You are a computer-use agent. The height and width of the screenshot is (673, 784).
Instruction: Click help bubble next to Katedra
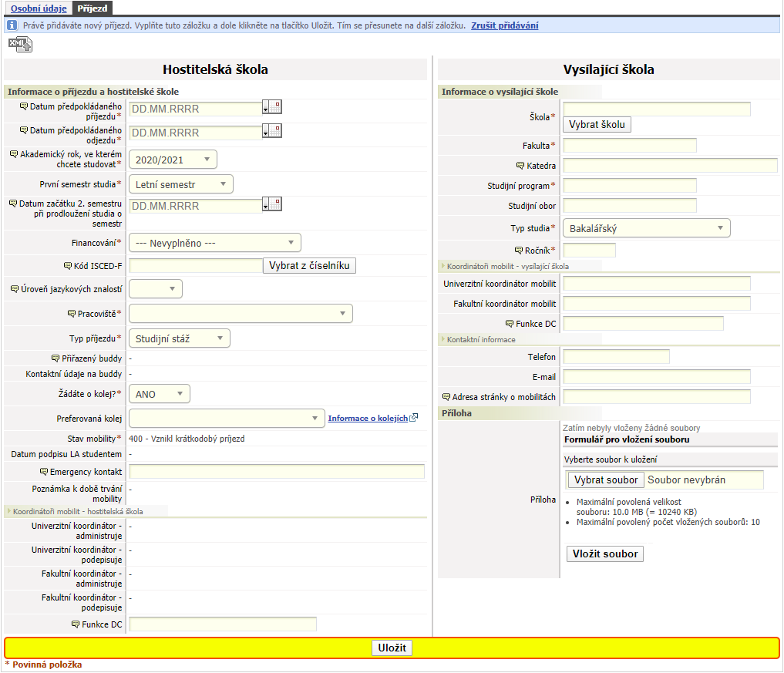click(520, 165)
